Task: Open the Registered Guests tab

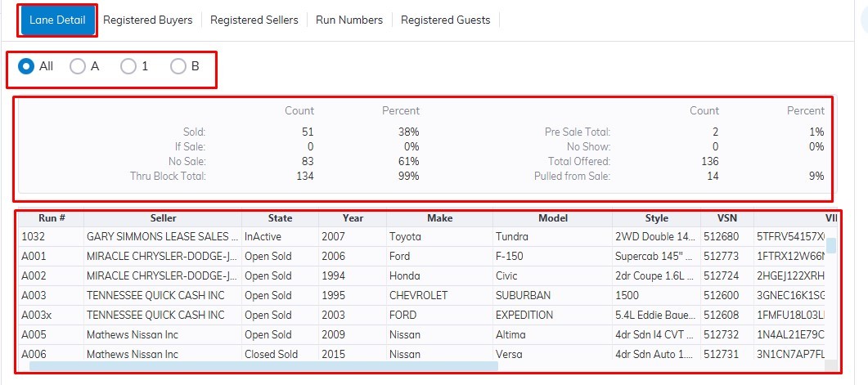Action: click(445, 20)
